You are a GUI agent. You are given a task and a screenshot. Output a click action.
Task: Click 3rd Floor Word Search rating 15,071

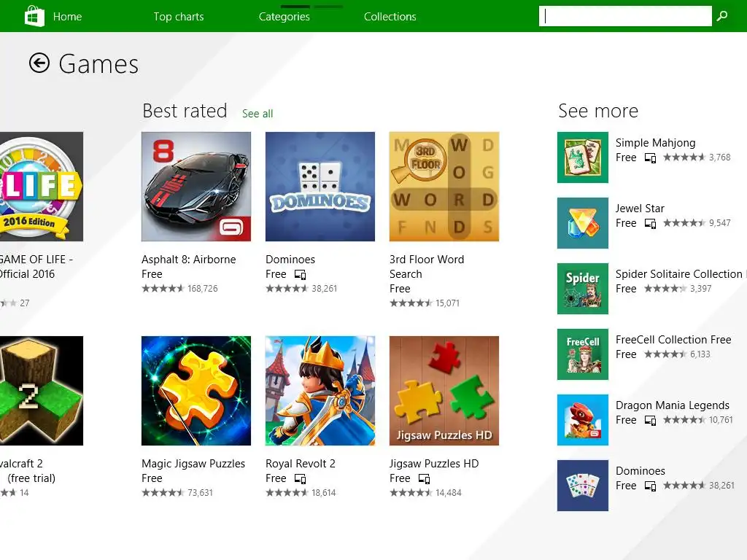tap(425, 303)
